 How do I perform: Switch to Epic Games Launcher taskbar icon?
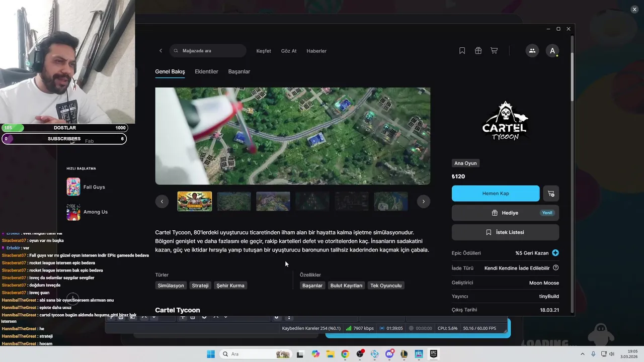click(433, 354)
